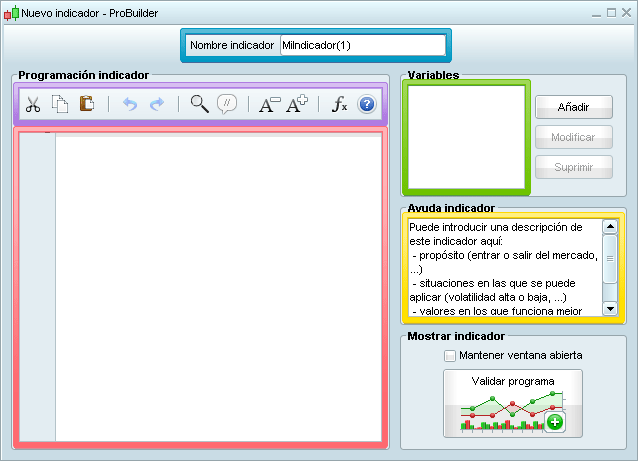Enable 'Mantener ventana abierta' checkbox

pos(450,355)
